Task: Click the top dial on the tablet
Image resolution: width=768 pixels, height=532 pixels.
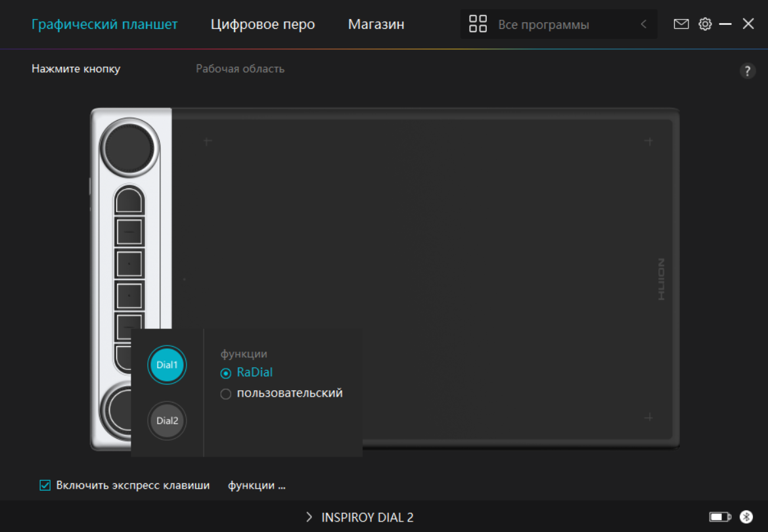Action: click(129, 147)
